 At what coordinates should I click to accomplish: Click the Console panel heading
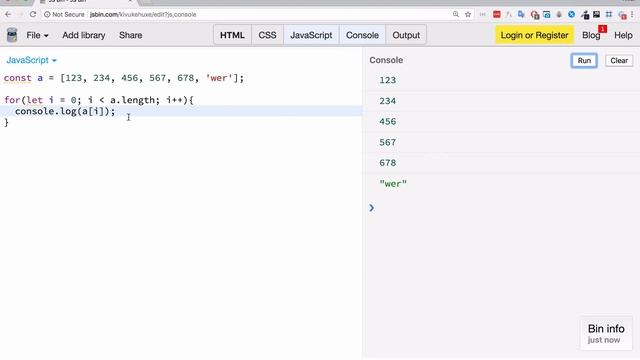click(386, 60)
